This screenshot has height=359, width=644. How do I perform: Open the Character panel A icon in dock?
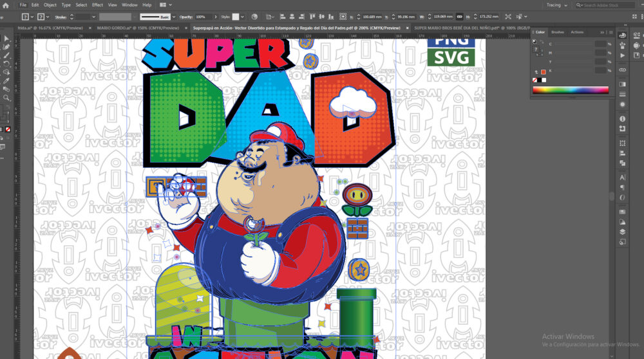pyautogui.click(x=623, y=178)
